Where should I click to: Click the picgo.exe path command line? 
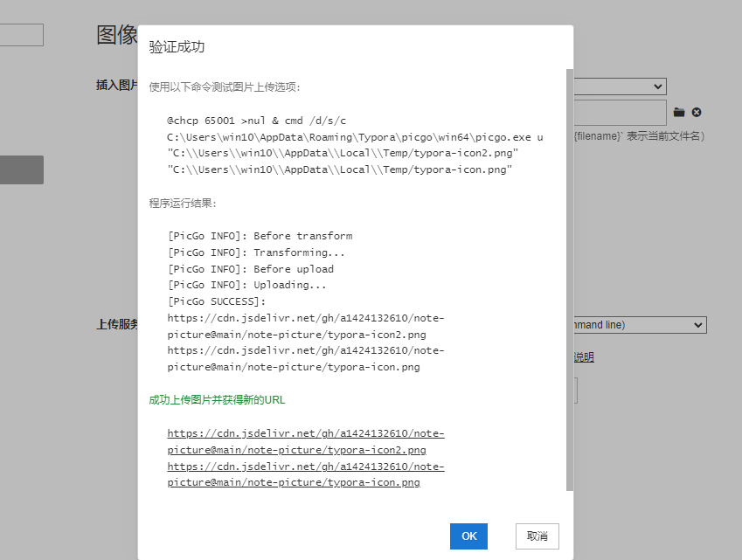[355, 137]
